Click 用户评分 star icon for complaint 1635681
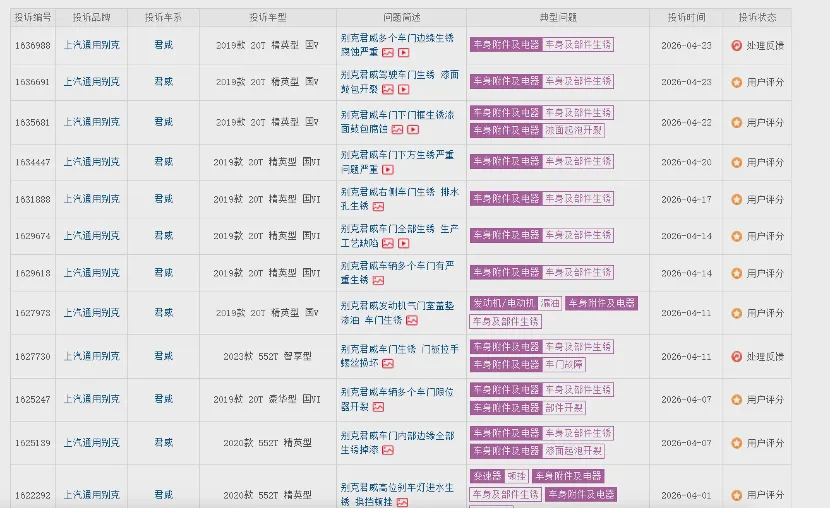 pyautogui.click(x=736, y=122)
